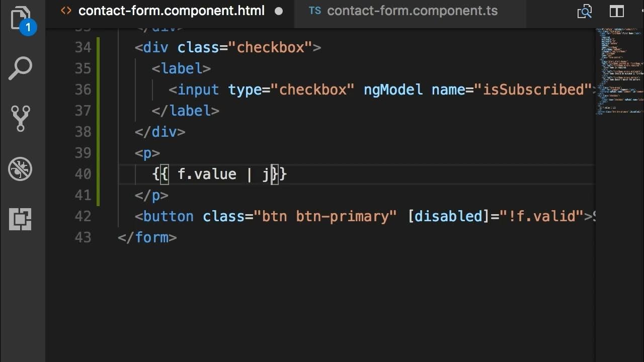Click the minimap code overview

pyautogui.click(x=619, y=70)
